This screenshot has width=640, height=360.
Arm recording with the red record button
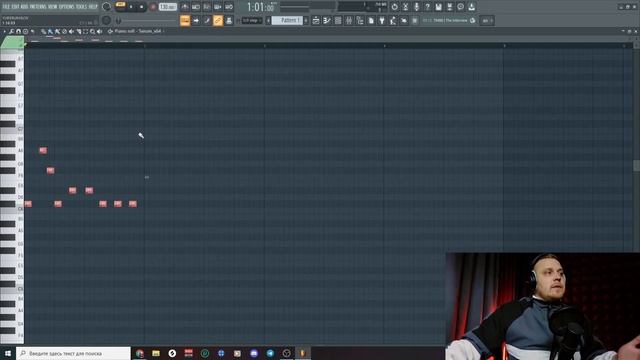[153, 7]
